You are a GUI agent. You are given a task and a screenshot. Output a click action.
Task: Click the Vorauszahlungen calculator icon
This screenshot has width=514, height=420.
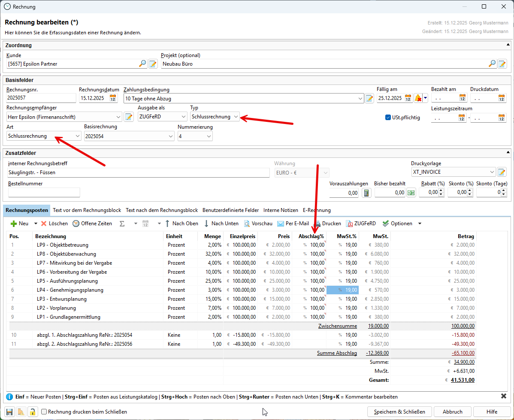[366, 193]
